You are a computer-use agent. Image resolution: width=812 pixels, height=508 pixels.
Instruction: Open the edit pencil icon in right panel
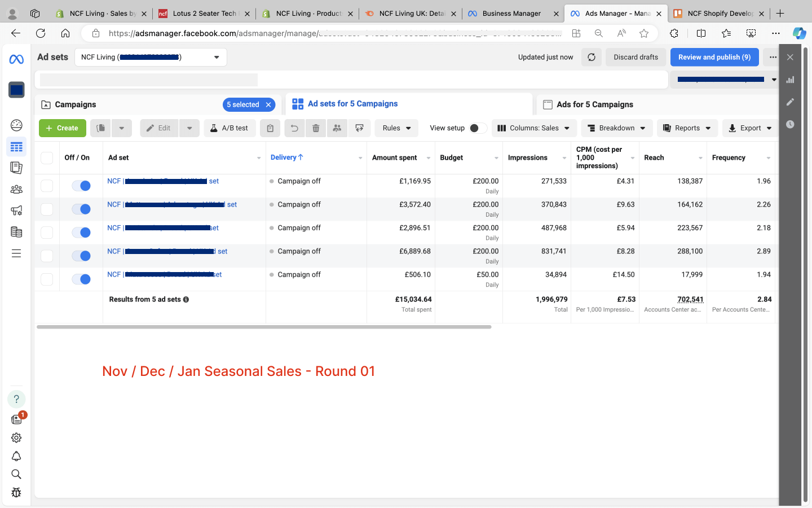coord(790,102)
